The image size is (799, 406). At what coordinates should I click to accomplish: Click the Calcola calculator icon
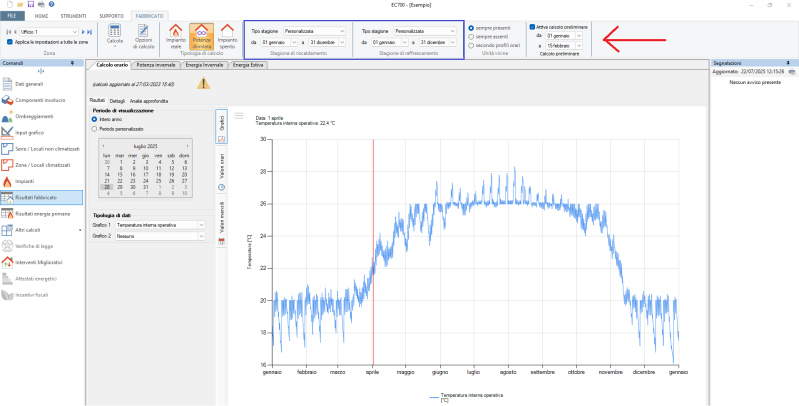(x=114, y=39)
